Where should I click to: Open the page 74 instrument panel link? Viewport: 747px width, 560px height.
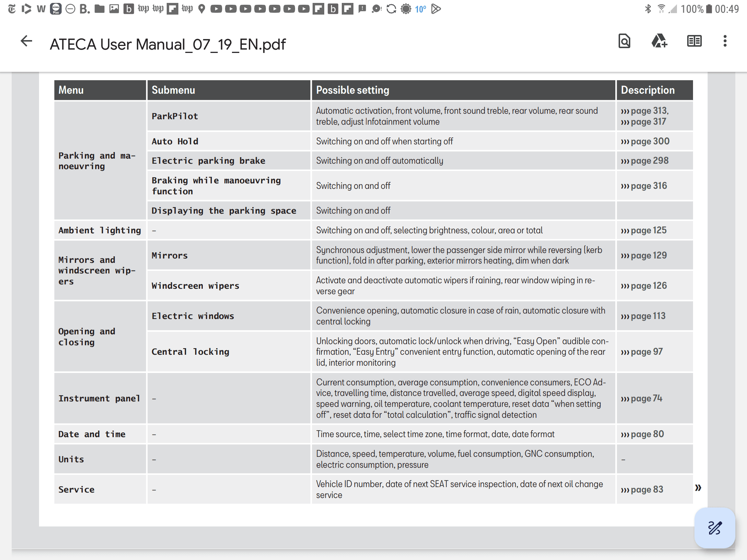click(x=642, y=398)
